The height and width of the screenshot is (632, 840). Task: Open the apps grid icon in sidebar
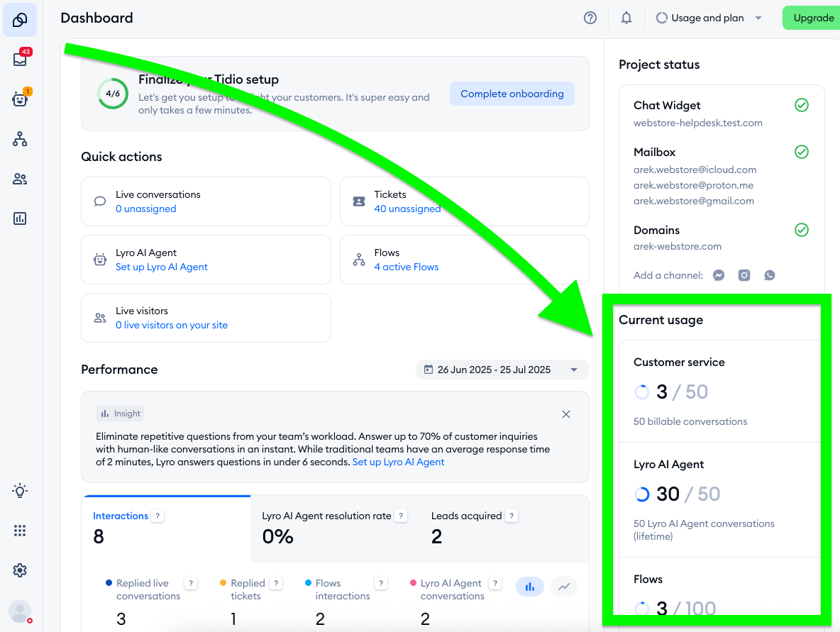coord(20,531)
